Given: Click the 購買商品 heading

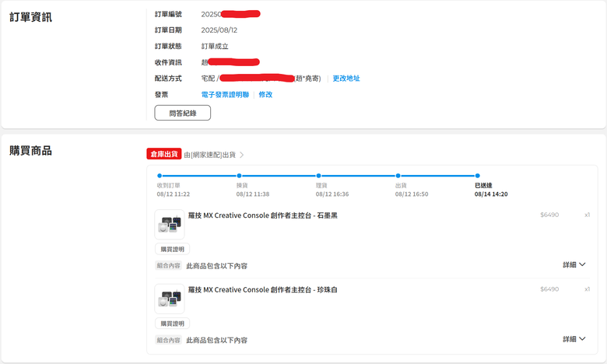Looking at the screenshot, I should tap(30, 151).
